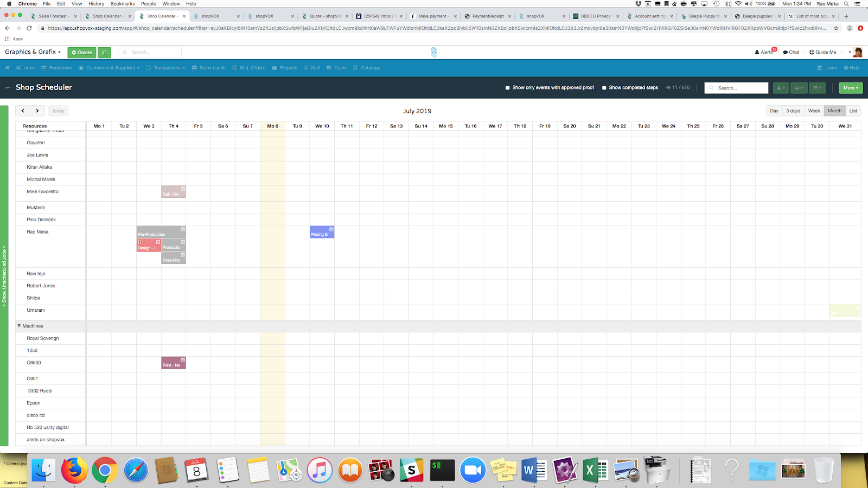The height and width of the screenshot is (488, 868).
Task: Switch to the List calendar view
Action: [853, 111]
